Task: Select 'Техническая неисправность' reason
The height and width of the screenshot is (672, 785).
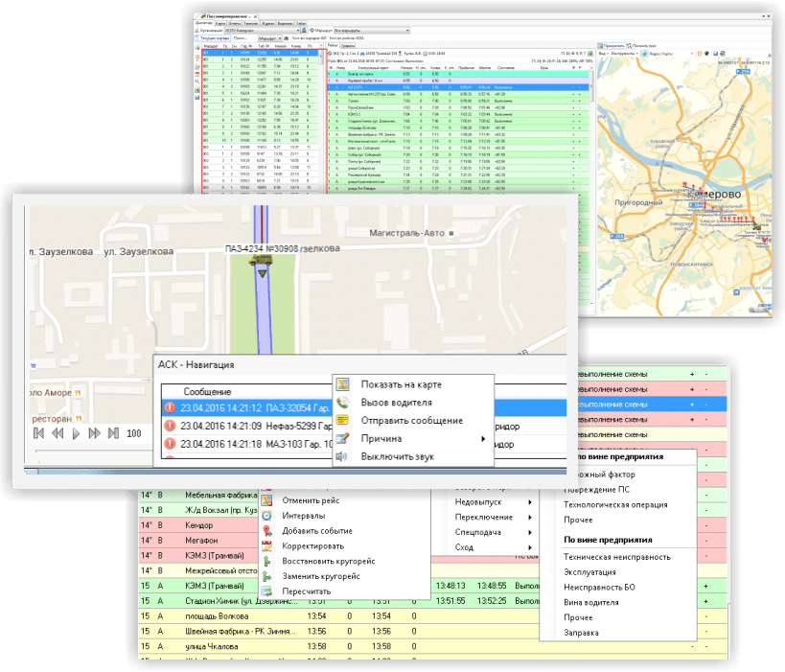Action: pyautogui.click(x=617, y=557)
